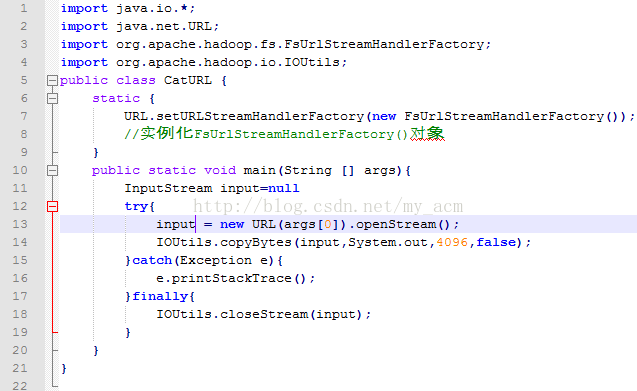Click 'setURLStreamHandlerFactory' method call
The width and height of the screenshot is (637, 391).
[x=260, y=116]
